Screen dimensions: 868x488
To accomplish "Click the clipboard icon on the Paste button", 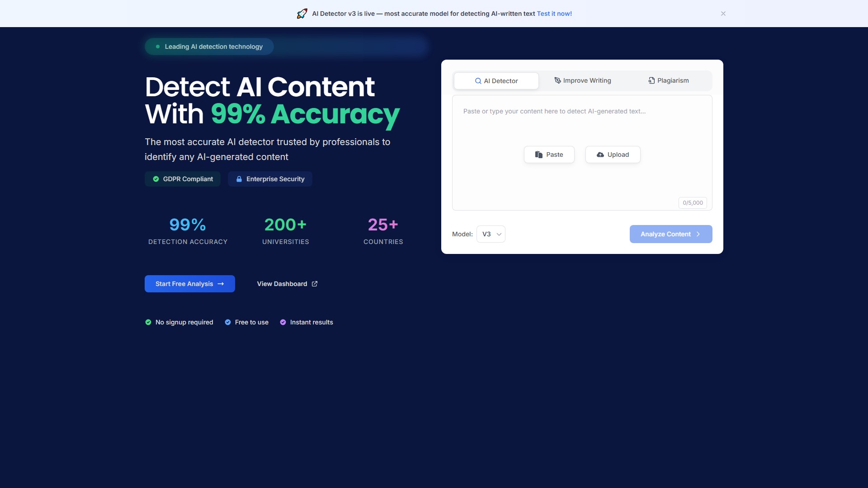I will coord(539,154).
